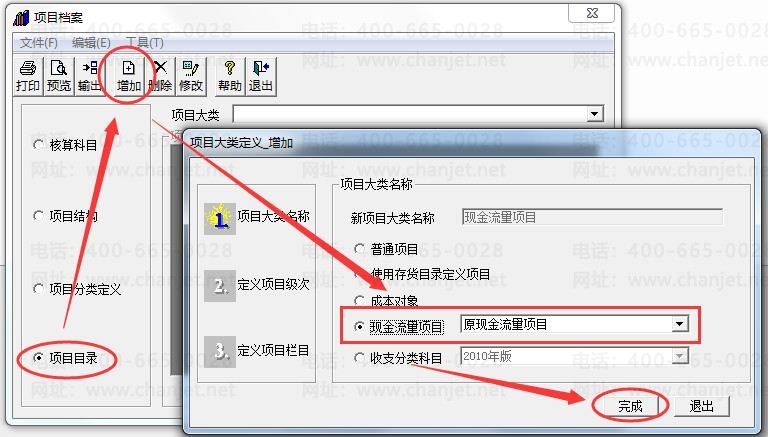Image resolution: width=768 pixels, height=437 pixels.
Task: Choose the 普通项目 radio option
Action: 360,249
